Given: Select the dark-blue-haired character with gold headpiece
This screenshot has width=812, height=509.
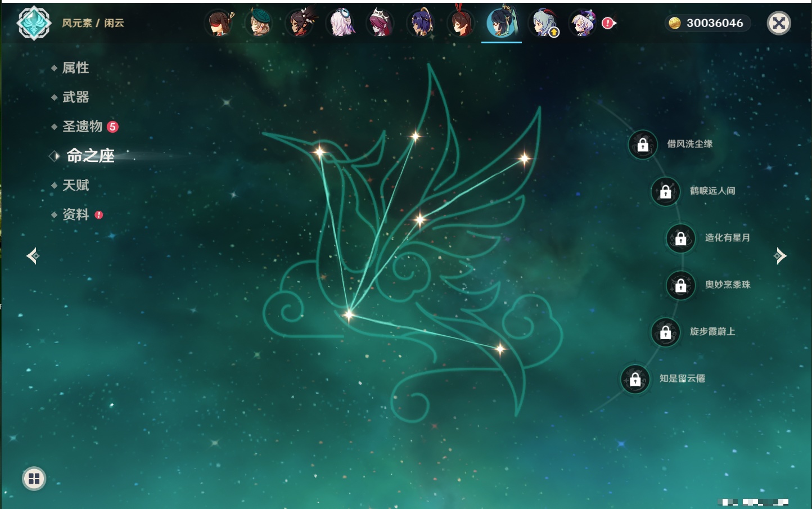Looking at the screenshot, I should 421,23.
